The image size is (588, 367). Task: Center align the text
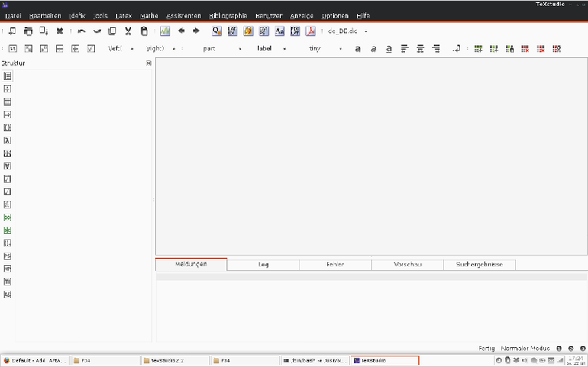(x=420, y=49)
